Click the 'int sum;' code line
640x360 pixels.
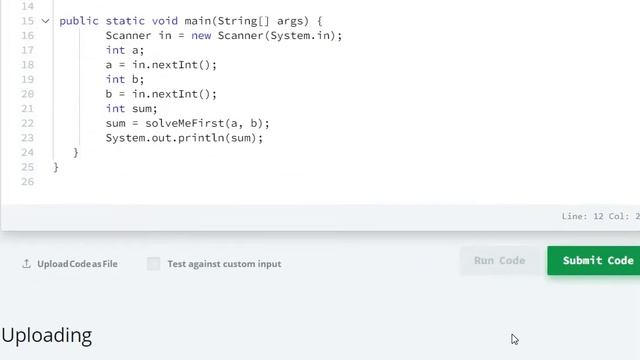point(131,109)
